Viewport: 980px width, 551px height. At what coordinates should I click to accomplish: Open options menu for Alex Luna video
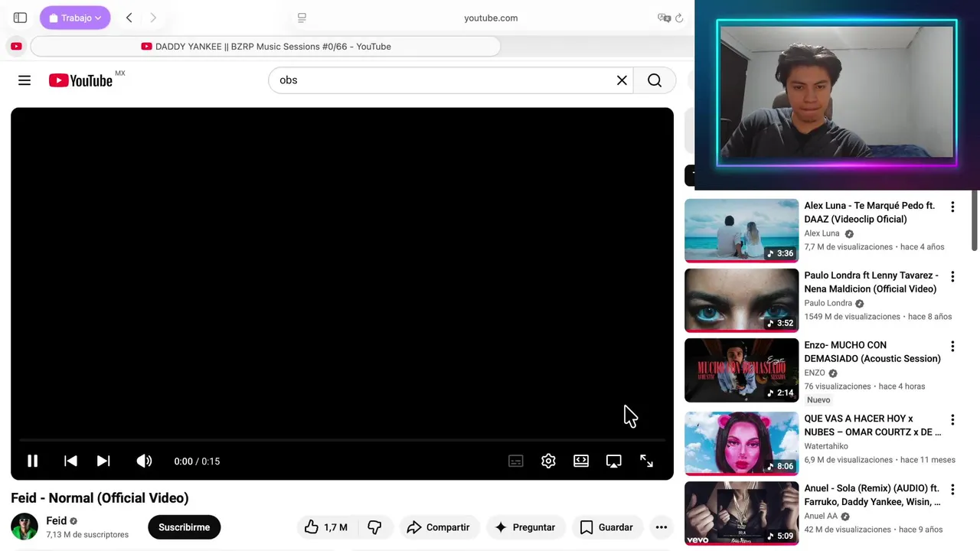coord(952,207)
